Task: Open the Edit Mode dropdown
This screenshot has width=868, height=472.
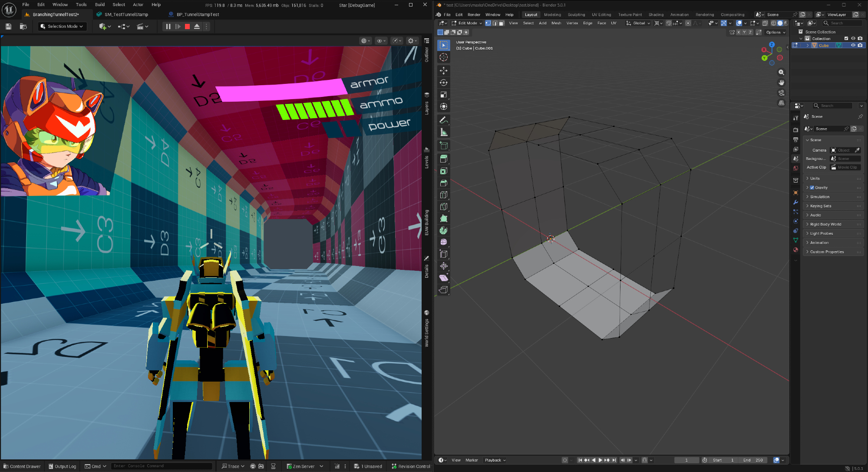Action: pos(467,23)
